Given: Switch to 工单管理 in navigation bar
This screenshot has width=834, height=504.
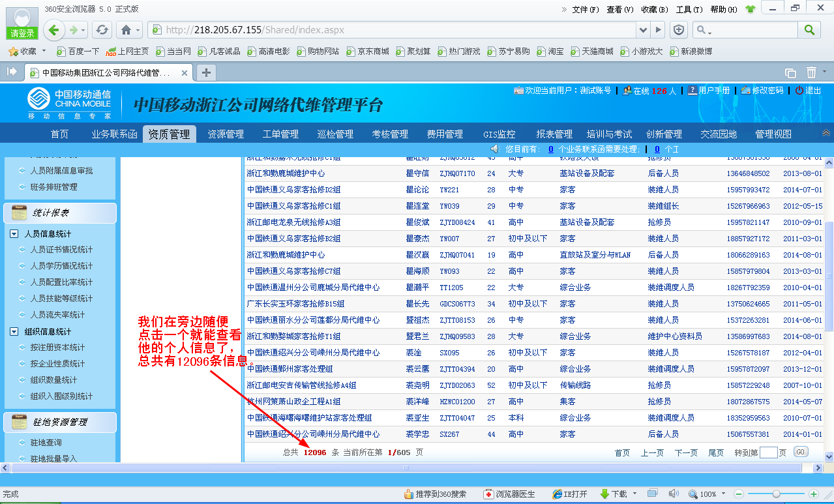Looking at the screenshot, I should pyautogui.click(x=280, y=134).
